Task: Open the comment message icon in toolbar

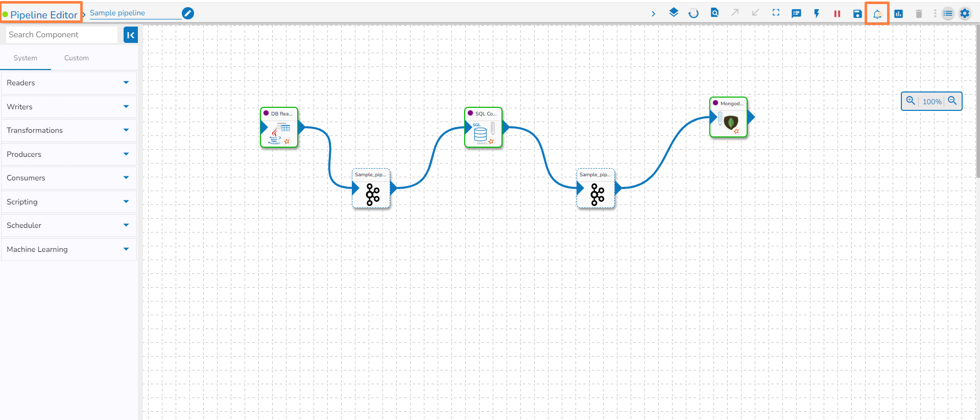Action: (x=796, y=14)
